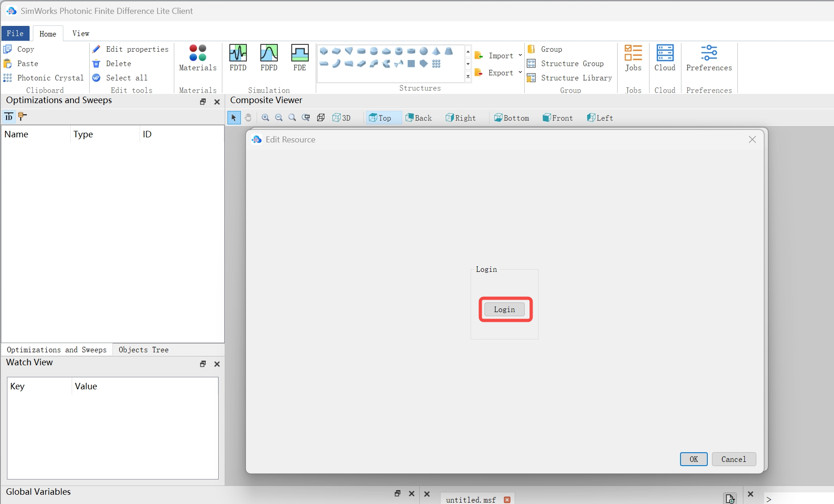Click Structure Group button
This screenshot has width=834, height=504.
565,63
